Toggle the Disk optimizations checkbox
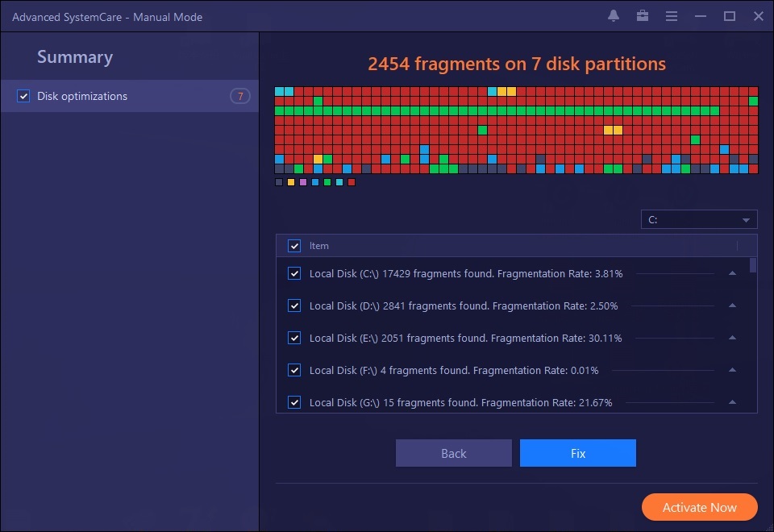This screenshot has height=532, width=774. (x=23, y=96)
